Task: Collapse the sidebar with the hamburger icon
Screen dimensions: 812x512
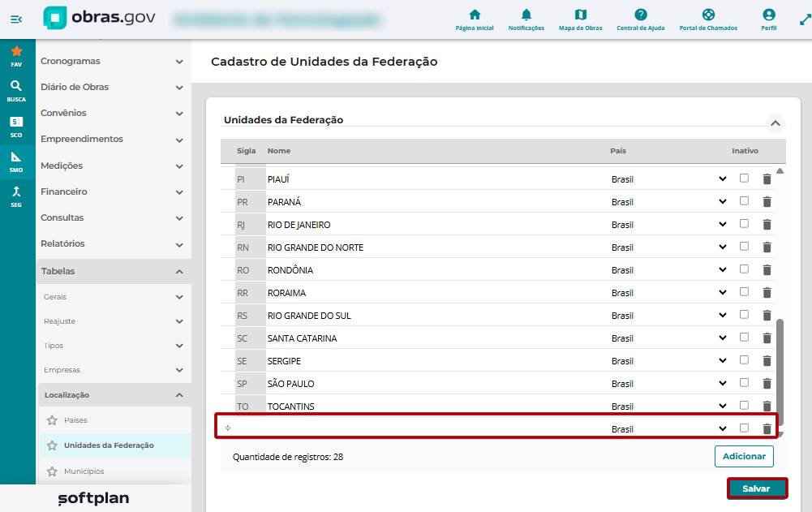Action: (x=16, y=19)
